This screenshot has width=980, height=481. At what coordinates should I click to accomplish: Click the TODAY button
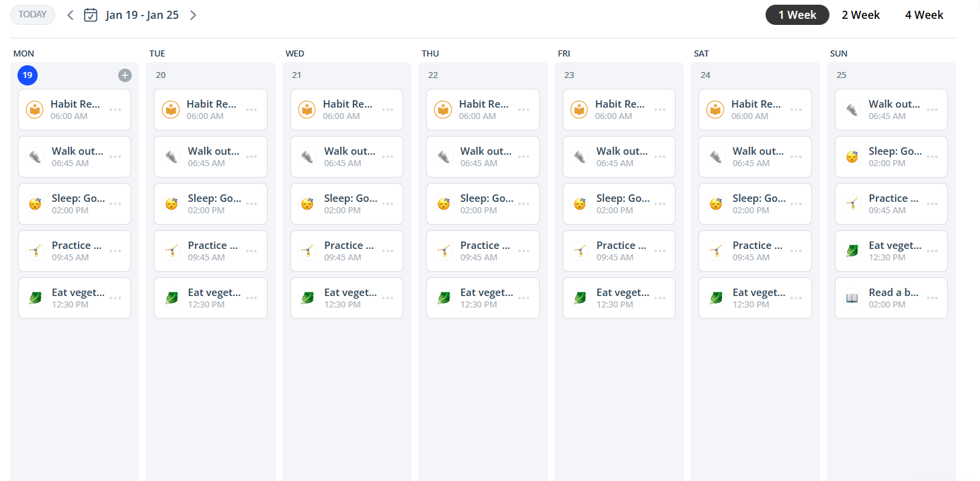(32, 14)
